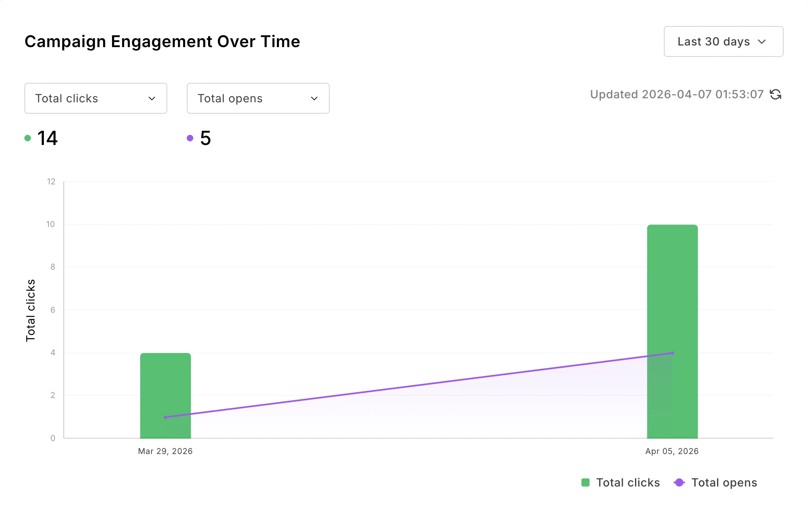Click the chevron on the Last 30 days selector
The image size is (808, 532).
(762, 41)
